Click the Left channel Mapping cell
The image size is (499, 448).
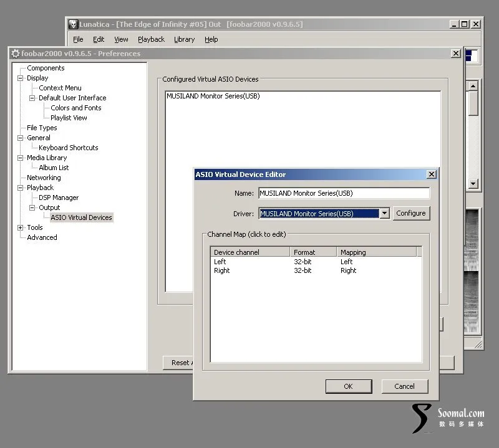pos(347,262)
